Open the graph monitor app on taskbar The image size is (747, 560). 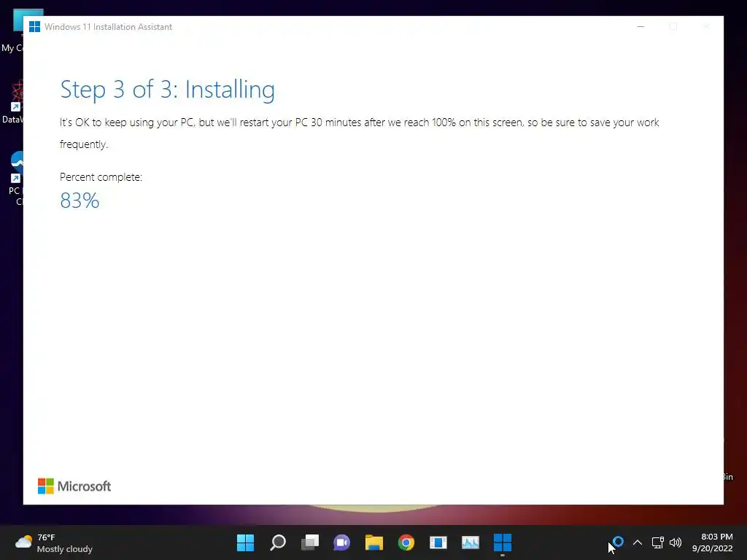[471, 542]
